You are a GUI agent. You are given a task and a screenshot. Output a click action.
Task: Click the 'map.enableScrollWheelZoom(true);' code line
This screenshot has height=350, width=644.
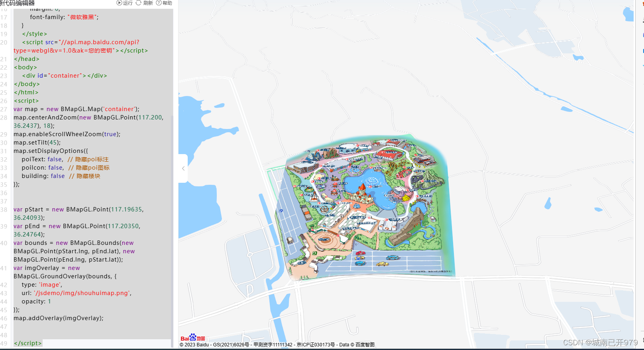[67, 134]
